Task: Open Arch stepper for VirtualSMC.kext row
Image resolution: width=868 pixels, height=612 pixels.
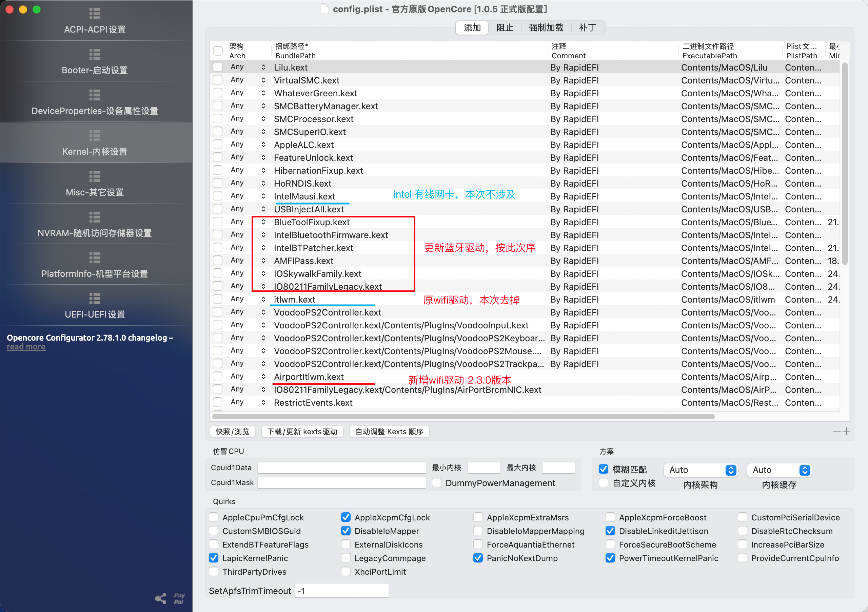Action: pos(263,80)
